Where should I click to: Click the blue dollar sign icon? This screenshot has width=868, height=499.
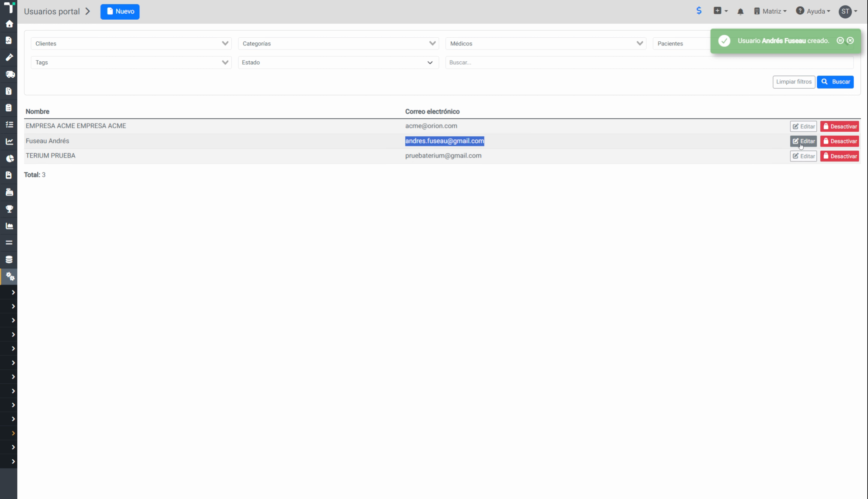(699, 11)
